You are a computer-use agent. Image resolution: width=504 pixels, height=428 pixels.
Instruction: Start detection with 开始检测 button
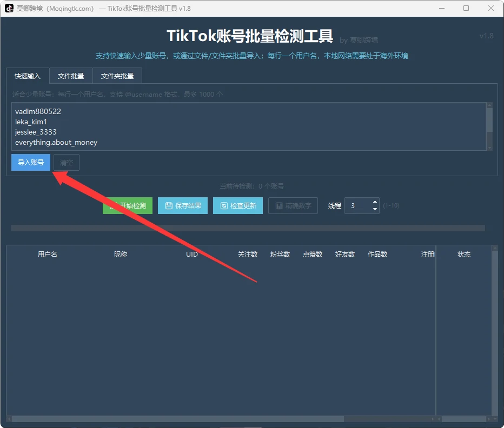click(128, 206)
